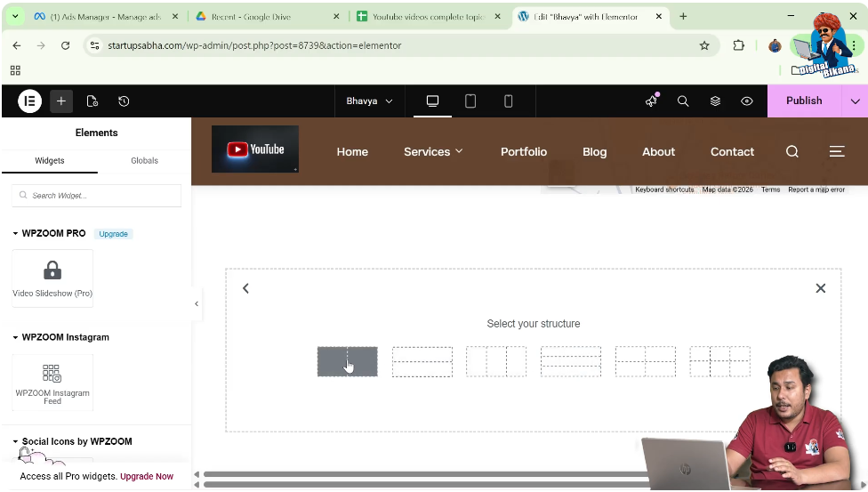Click the Add Element plus icon
The height and width of the screenshot is (492, 868).
tap(61, 101)
